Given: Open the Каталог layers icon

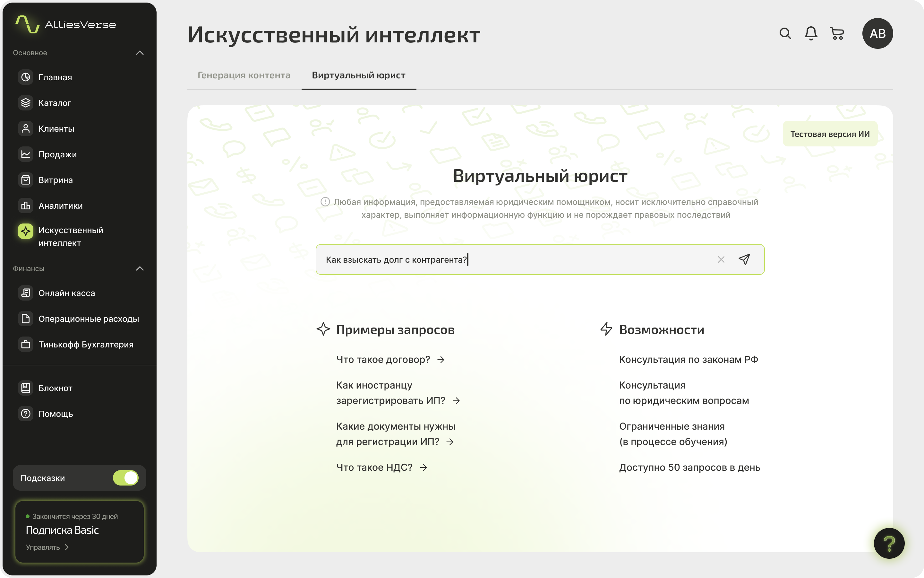Looking at the screenshot, I should (26, 103).
